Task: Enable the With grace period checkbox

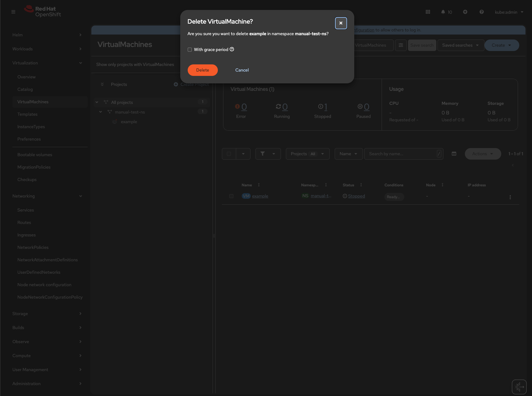Action: tap(190, 50)
